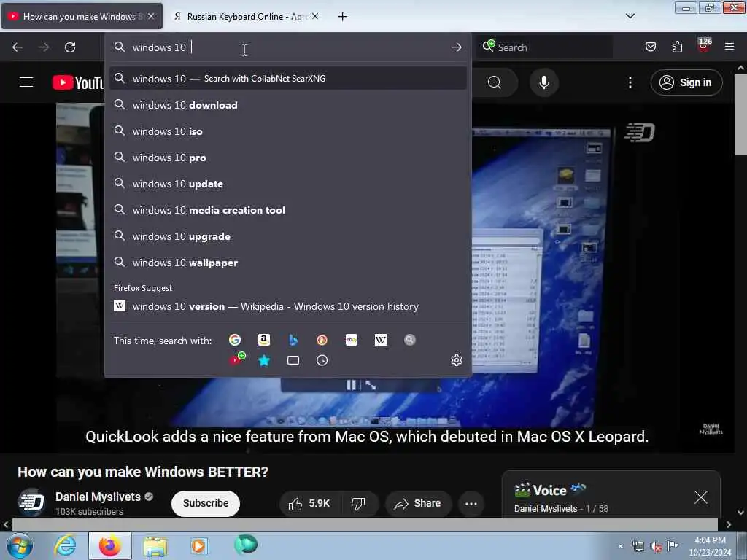
Task: Select suggestion windows 10 wallpaper
Action: pyautogui.click(x=287, y=262)
